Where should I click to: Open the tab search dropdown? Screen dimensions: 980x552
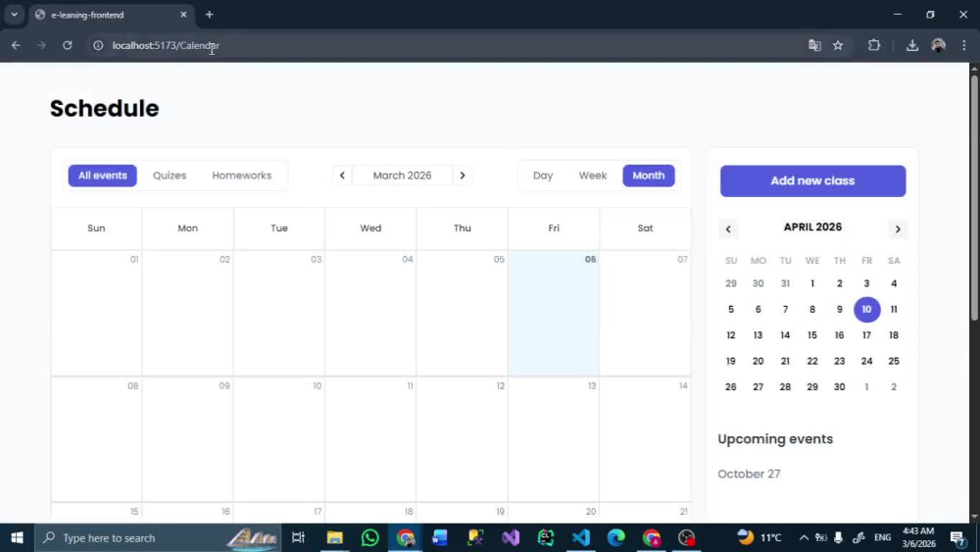pyautogui.click(x=14, y=15)
